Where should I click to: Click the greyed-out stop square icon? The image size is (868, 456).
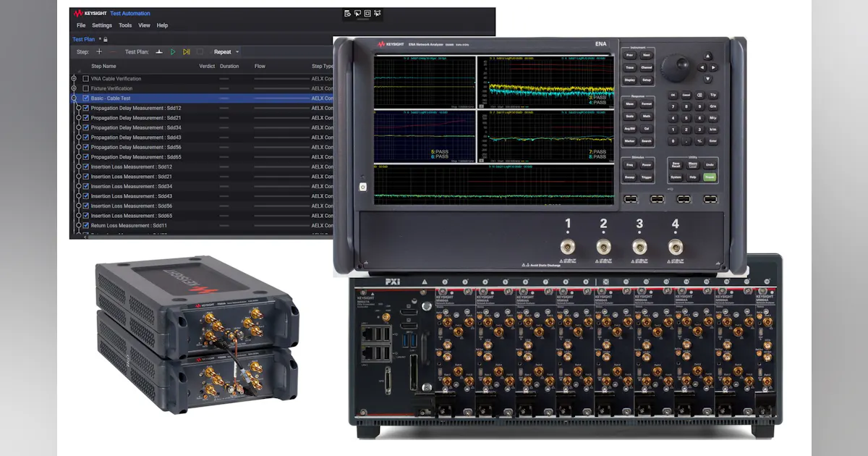[x=200, y=52]
